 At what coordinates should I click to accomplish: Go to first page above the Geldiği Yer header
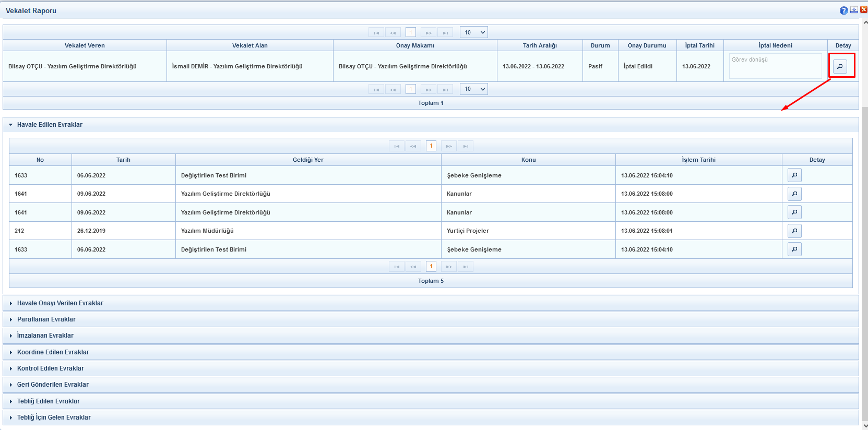point(397,146)
